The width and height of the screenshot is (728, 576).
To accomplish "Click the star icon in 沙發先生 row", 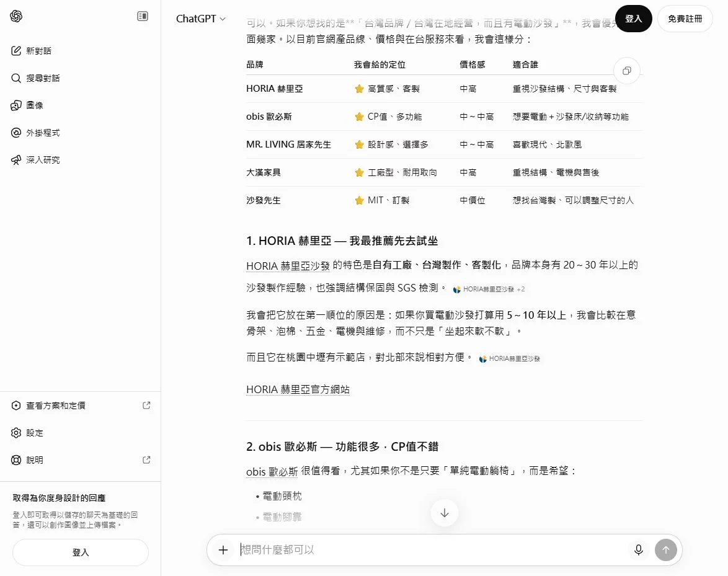I will [x=360, y=200].
